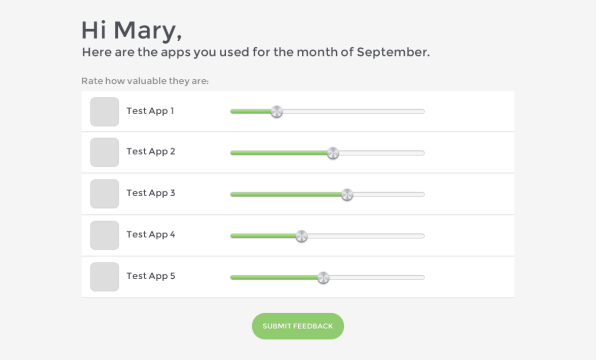Click green filled portion of Test App 3 slider
The height and width of the screenshot is (360, 596).
click(x=286, y=195)
